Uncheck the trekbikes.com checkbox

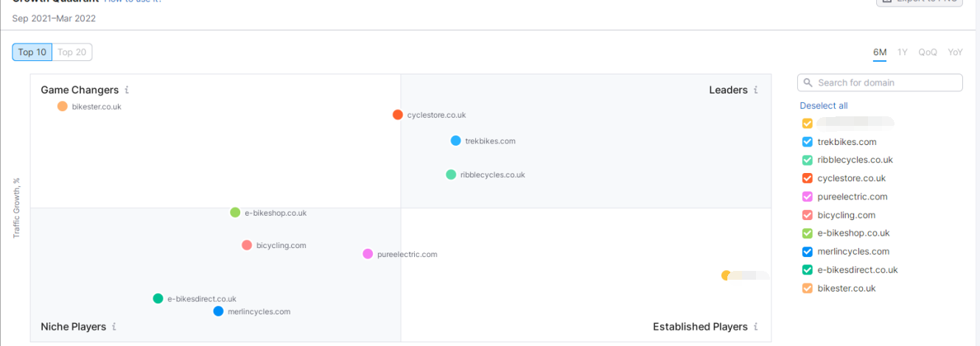point(808,142)
